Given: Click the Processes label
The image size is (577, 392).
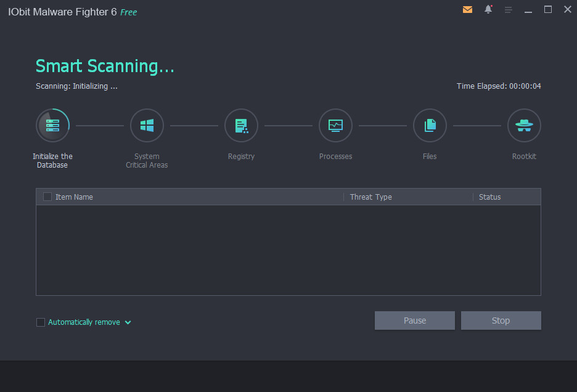Looking at the screenshot, I should point(335,157).
